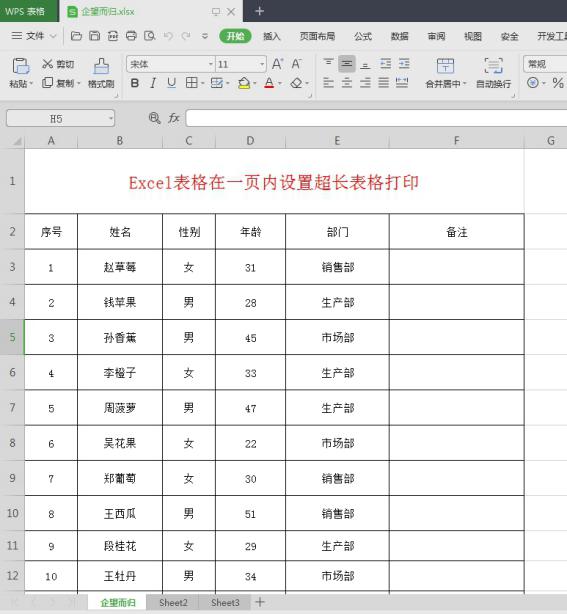Toggle Bold formatting
Screen dimensions: 567x614
click(x=135, y=83)
